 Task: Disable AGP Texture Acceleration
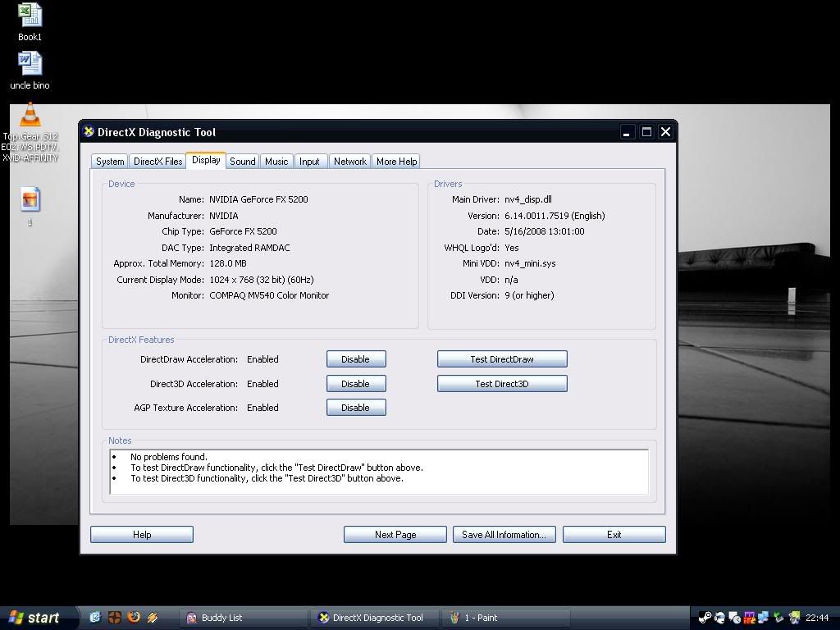pos(355,408)
